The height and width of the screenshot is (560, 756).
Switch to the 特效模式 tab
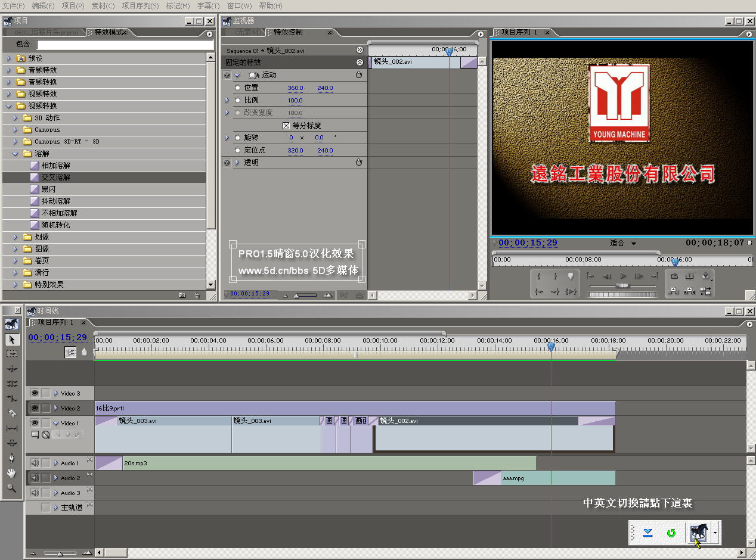point(109,32)
